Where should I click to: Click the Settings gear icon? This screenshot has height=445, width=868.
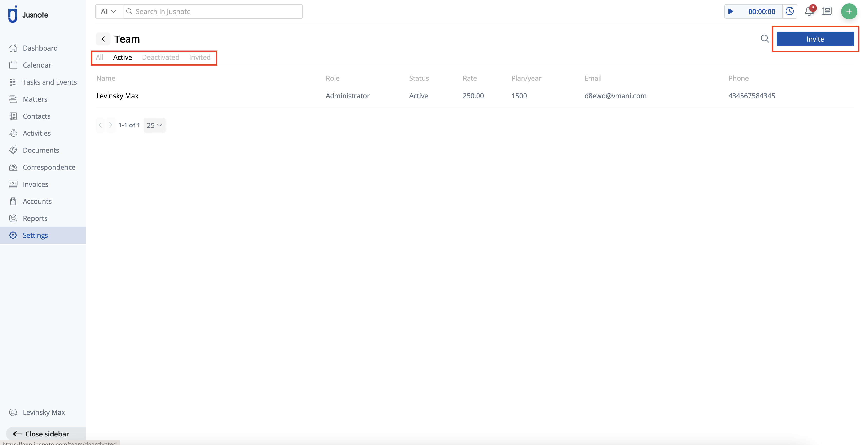tap(13, 235)
